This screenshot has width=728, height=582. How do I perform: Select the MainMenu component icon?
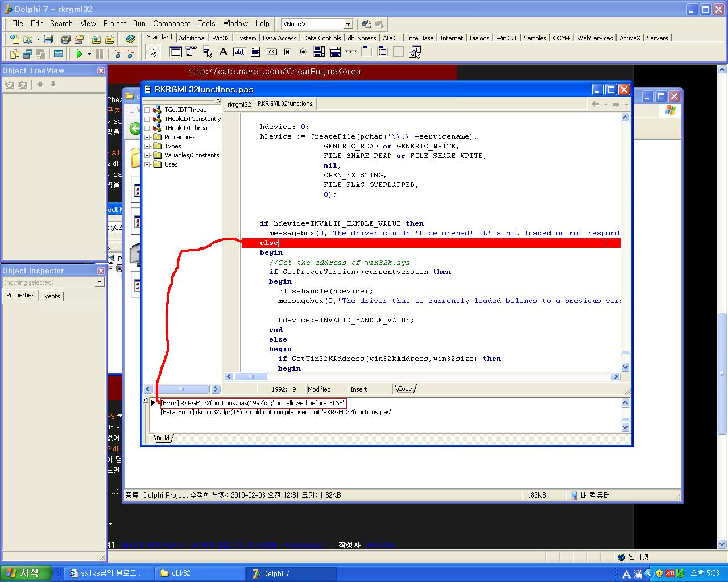pyautogui.click(x=192, y=52)
